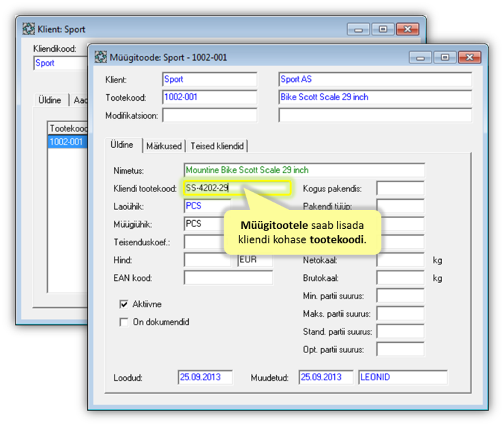Click the Bike Scott Scale 29 inch field
This screenshot has width=504, height=426.
pyautogui.click(x=375, y=97)
